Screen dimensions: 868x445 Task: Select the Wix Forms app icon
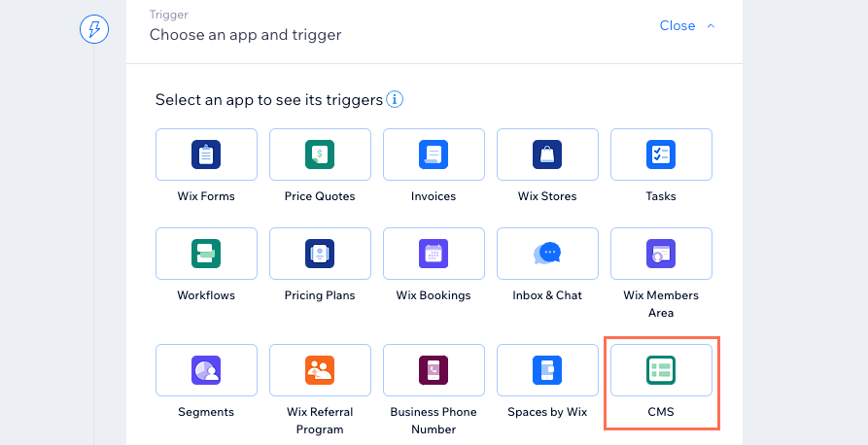point(206,154)
